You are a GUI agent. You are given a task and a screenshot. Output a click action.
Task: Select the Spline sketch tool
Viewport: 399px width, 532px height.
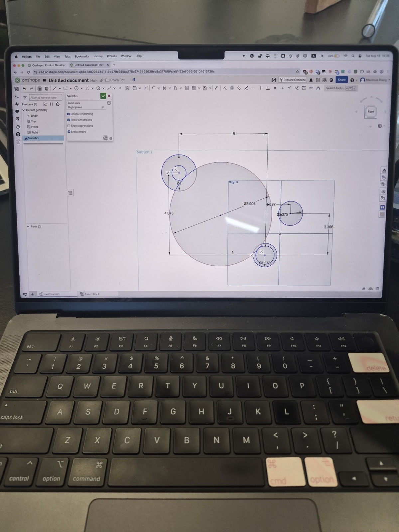109,88
